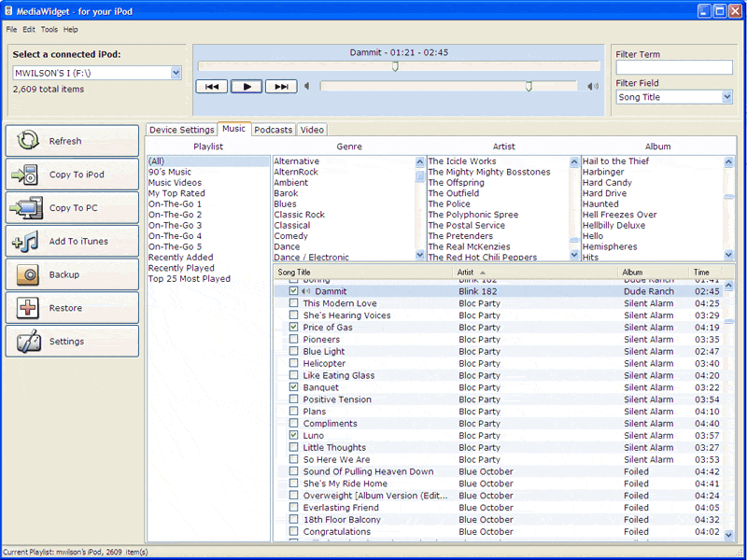Image resolution: width=747 pixels, height=560 pixels.
Task: Tick the Compliments song checkbox
Action: pyautogui.click(x=294, y=423)
